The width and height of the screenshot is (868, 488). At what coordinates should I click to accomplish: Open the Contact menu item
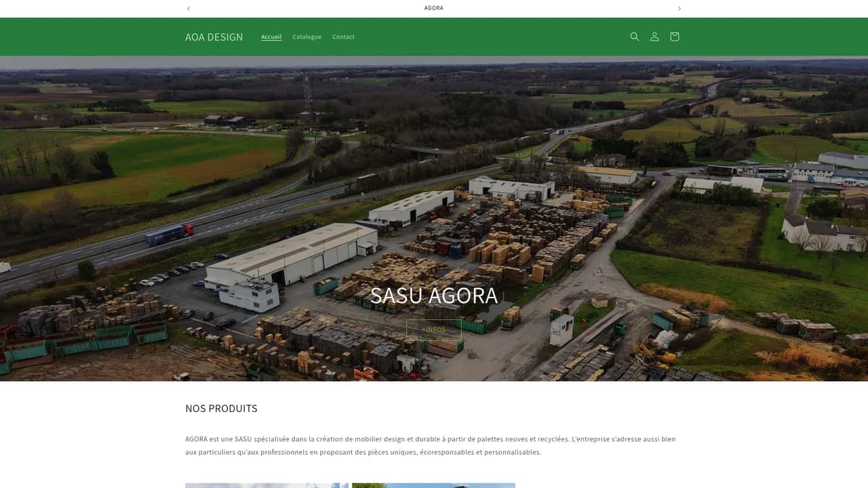343,37
